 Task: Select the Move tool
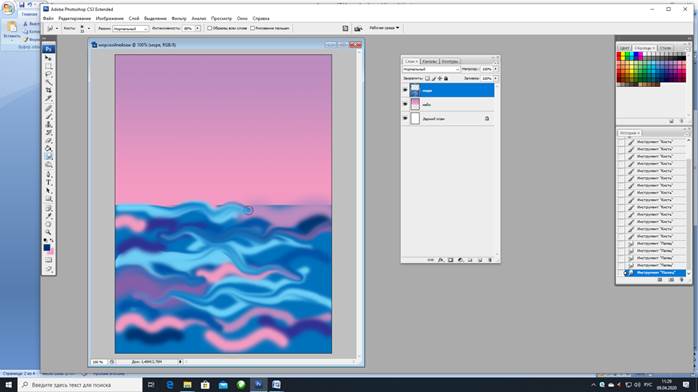(x=49, y=58)
